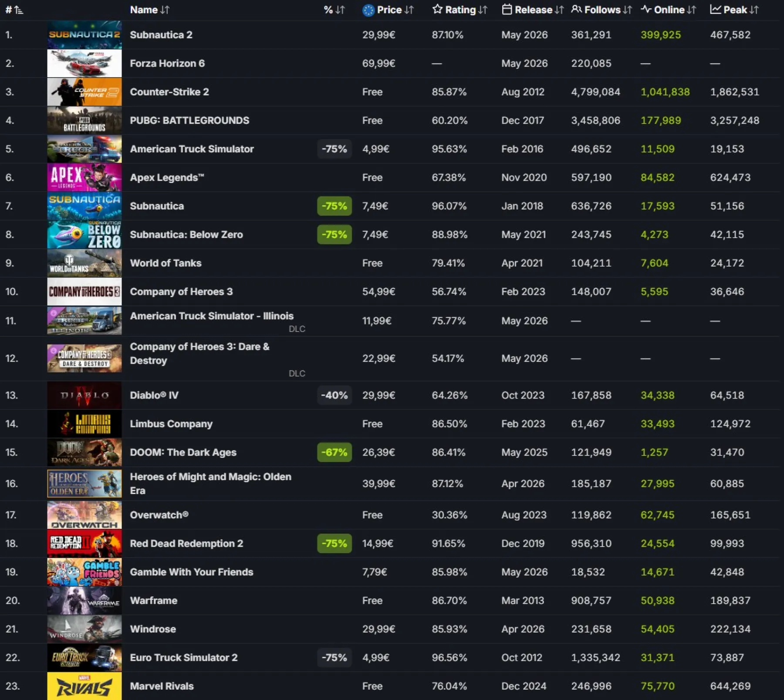This screenshot has width=784, height=700.
Task: Open Forza Horizon 6 thumbnail
Action: 84,63
